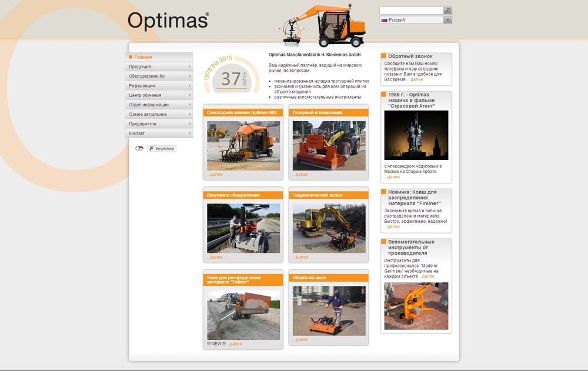Image resolution: width=588 pixels, height=371 pixels.
Task: Open the Отдел информации menu item
Action: point(159,105)
